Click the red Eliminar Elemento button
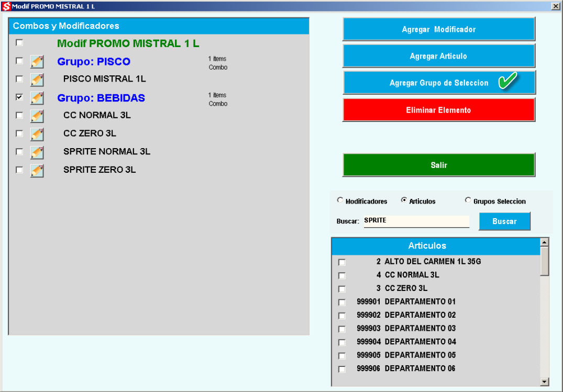 click(x=439, y=110)
